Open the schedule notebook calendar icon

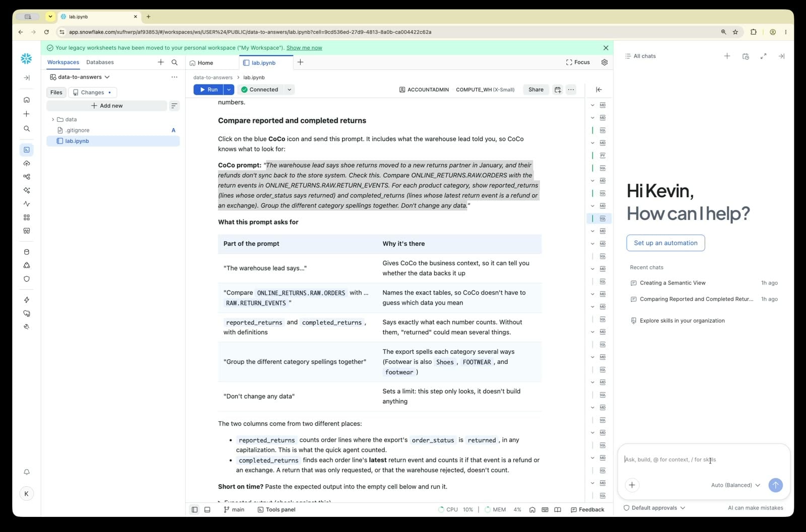(x=558, y=90)
